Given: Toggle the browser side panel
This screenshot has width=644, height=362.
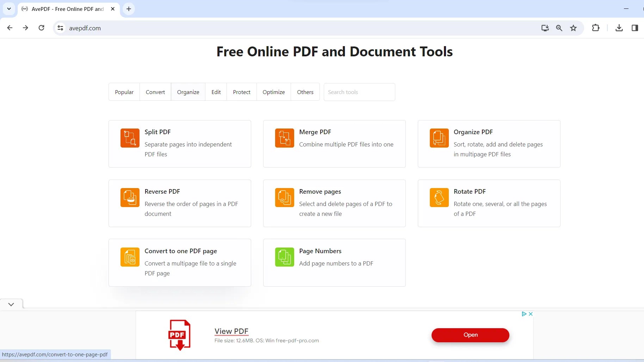Looking at the screenshot, I should (635, 28).
